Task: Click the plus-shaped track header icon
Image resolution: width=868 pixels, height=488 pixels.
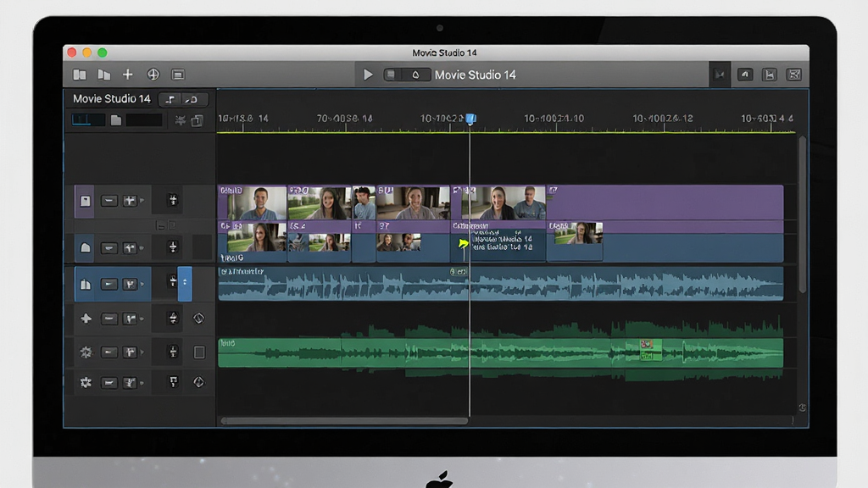Action: (86, 319)
